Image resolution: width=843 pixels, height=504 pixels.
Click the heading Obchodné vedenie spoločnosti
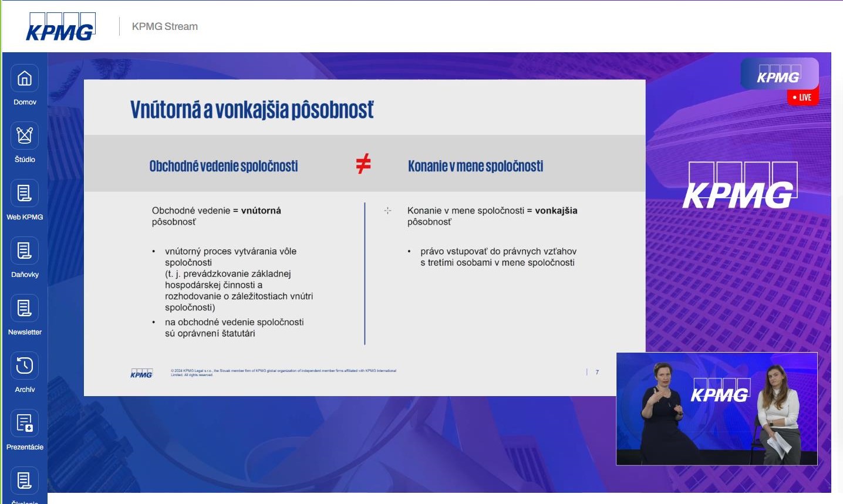click(x=224, y=166)
